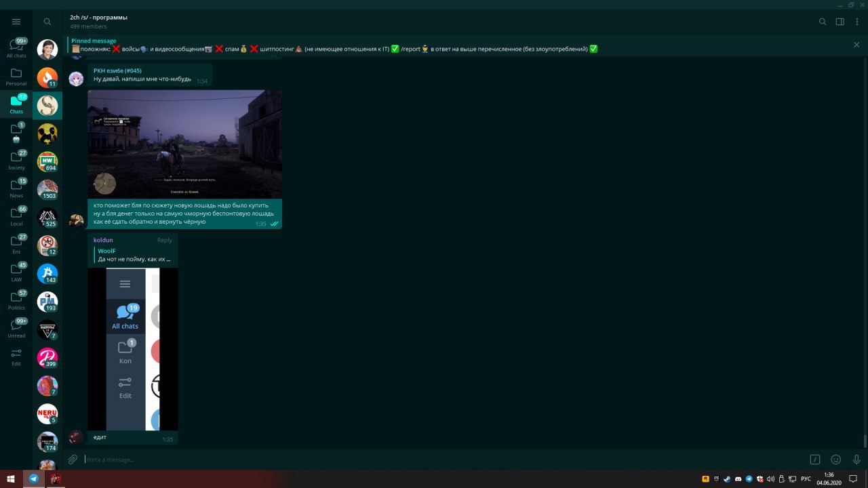This screenshot has height=488, width=868.
Task: Open the LAW folder
Action: coord(16,272)
